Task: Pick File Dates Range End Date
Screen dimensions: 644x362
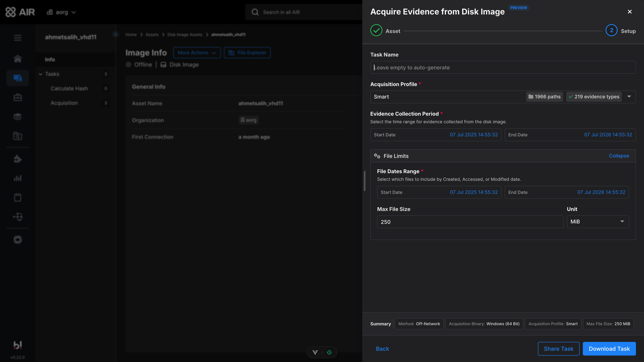Action: [567, 192]
